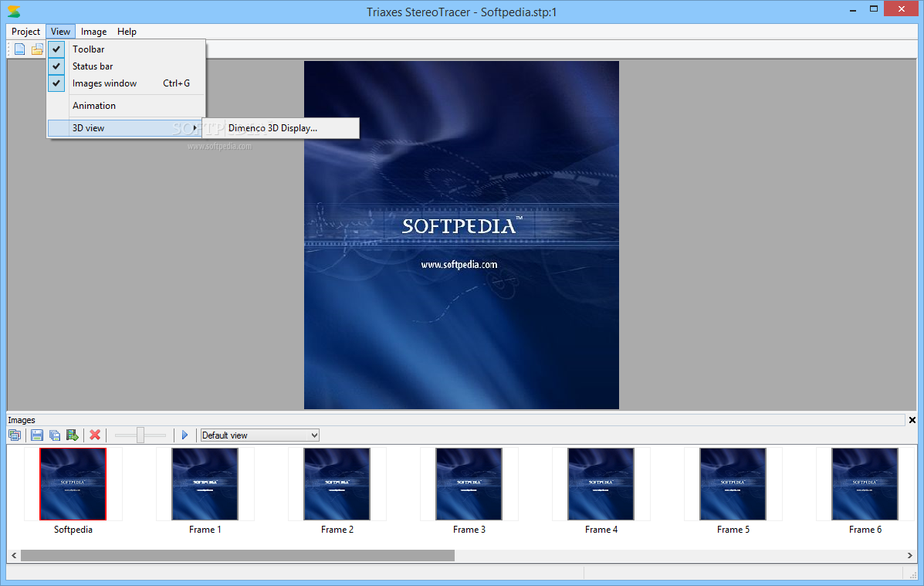This screenshot has height=586, width=924.
Task: Click the export video film icon
Action: pos(73,435)
